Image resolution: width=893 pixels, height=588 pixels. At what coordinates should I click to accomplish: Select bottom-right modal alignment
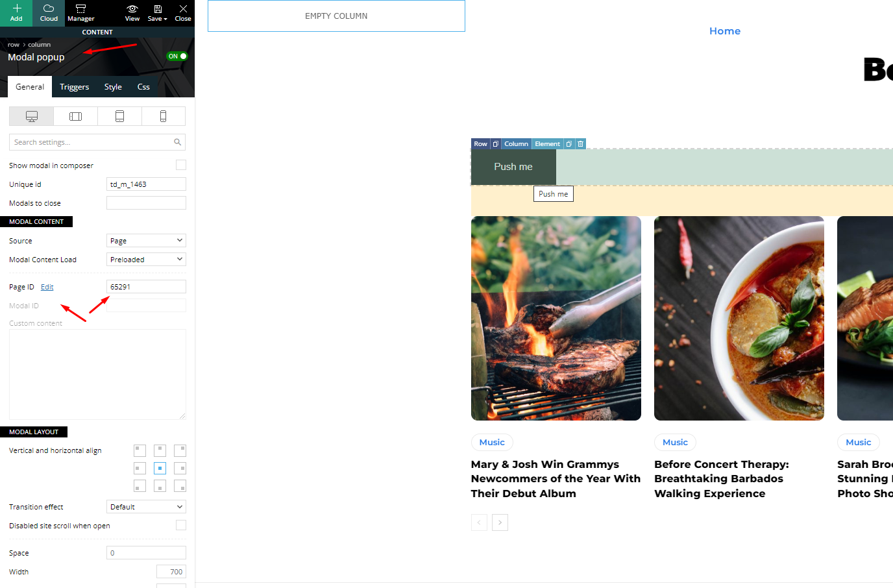point(180,486)
